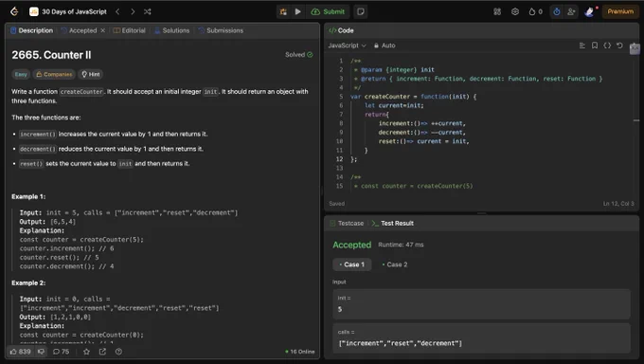Click line number 12 in the editor

coord(339,159)
